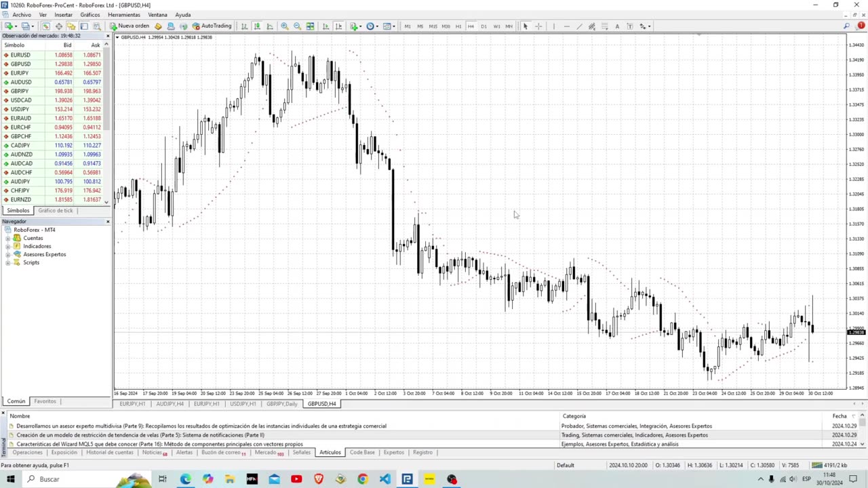The image size is (868, 488).
Task: Select the GBPUSD row in Market Watch
Action: (x=54, y=64)
